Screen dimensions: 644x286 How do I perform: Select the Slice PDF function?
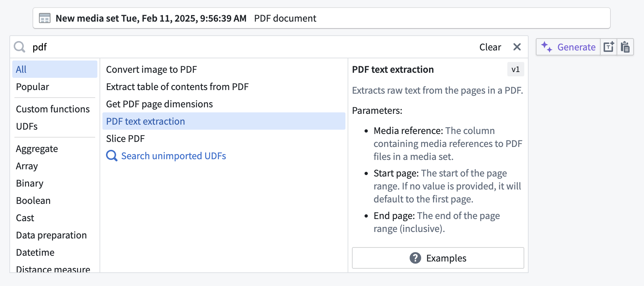coord(125,139)
